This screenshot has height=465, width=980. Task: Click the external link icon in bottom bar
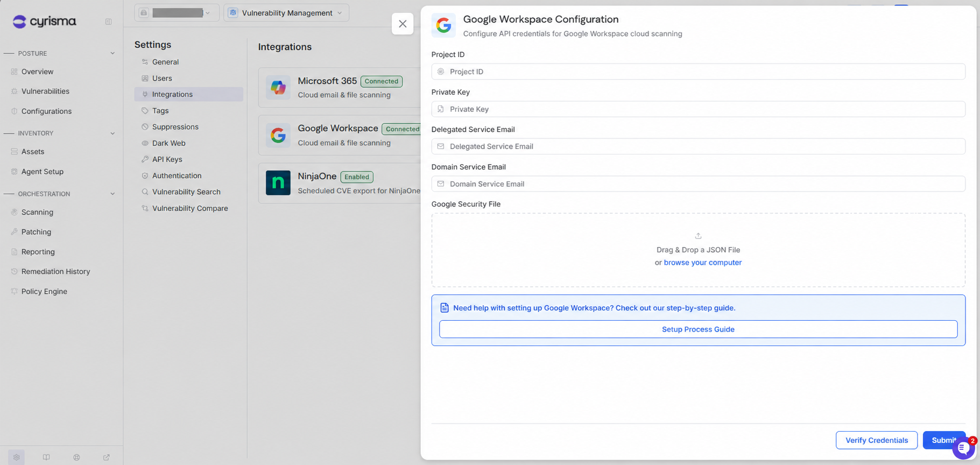point(107,457)
